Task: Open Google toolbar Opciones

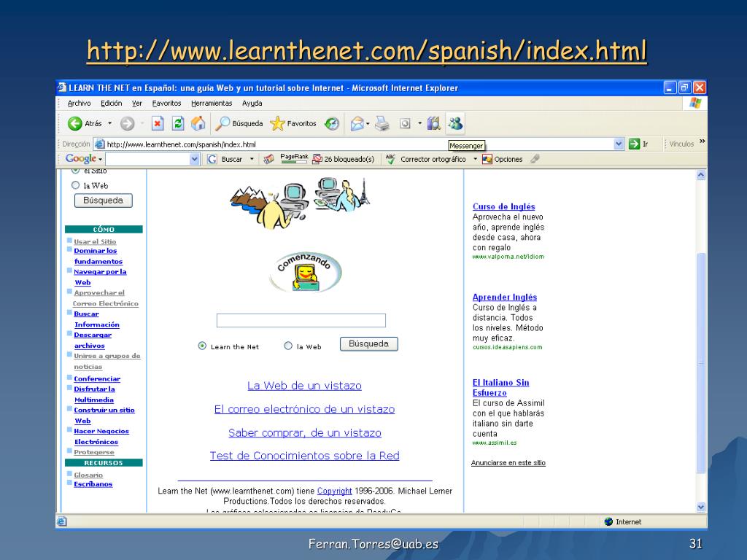Action: [x=503, y=159]
